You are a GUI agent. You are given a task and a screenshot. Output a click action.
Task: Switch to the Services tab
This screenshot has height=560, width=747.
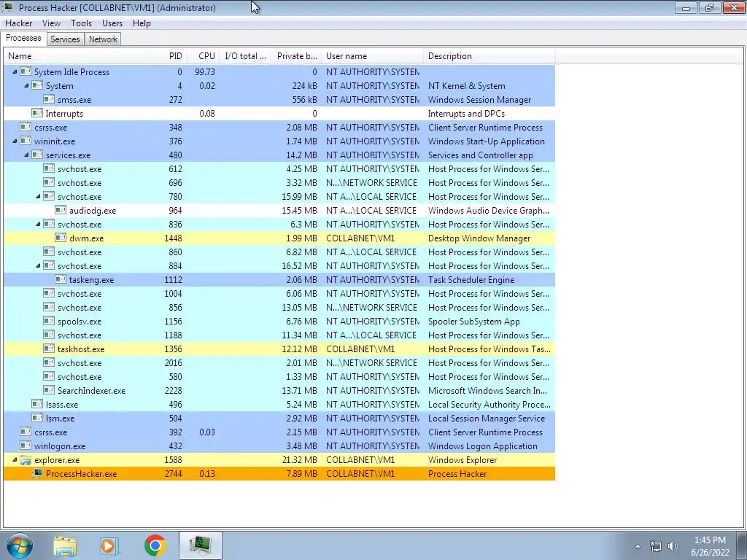coord(65,39)
